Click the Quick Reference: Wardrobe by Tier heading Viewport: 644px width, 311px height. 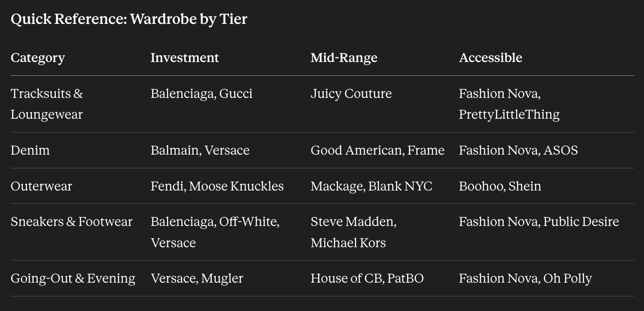[129, 19]
